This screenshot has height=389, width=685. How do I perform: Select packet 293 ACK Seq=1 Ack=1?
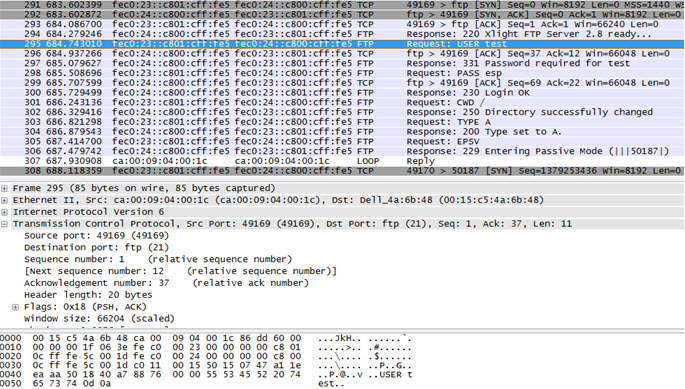[x=342, y=24]
